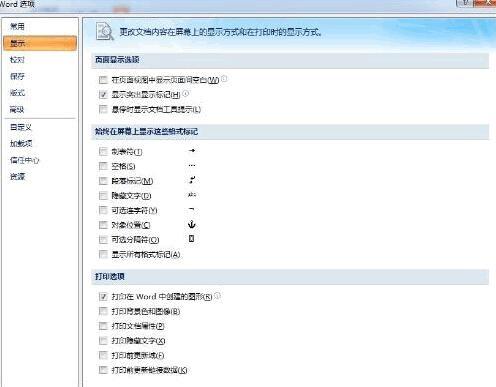This screenshot has height=387, width=496.
Task: Enable 隐藏文字(D) display checkbox
Action: point(103,195)
